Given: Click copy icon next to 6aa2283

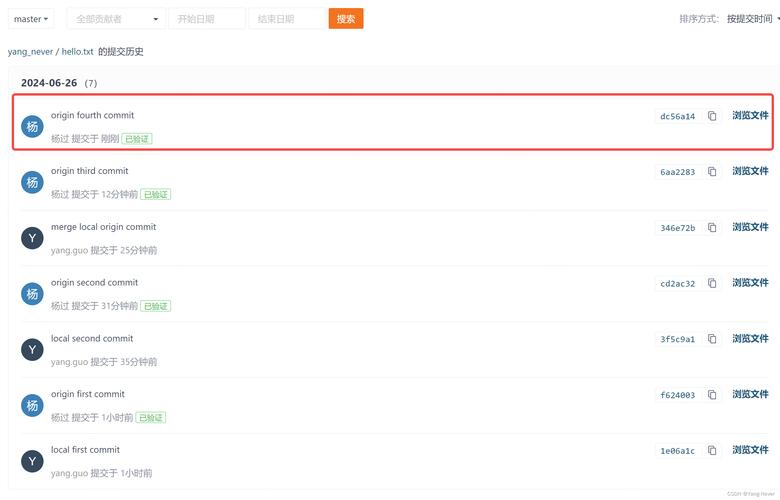Looking at the screenshot, I should [x=712, y=172].
